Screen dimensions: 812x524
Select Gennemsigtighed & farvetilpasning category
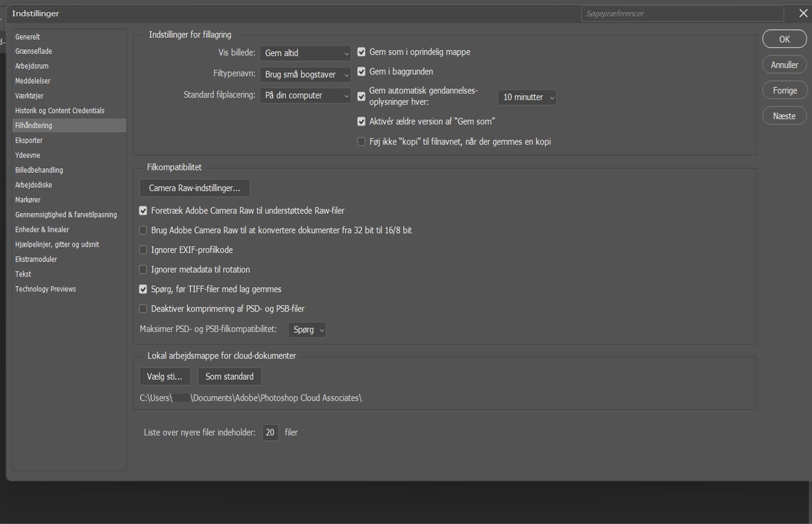pyautogui.click(x=69, y=215)
